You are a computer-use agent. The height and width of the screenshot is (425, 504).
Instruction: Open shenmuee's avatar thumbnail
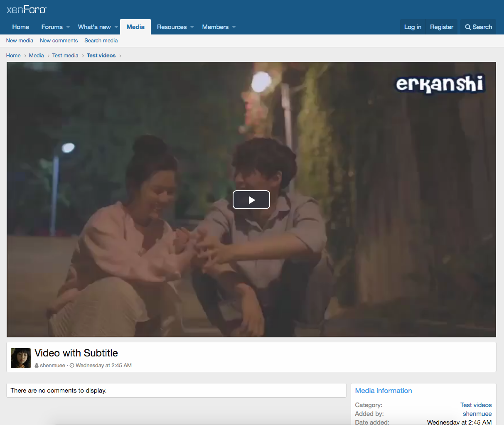point(21,358)
